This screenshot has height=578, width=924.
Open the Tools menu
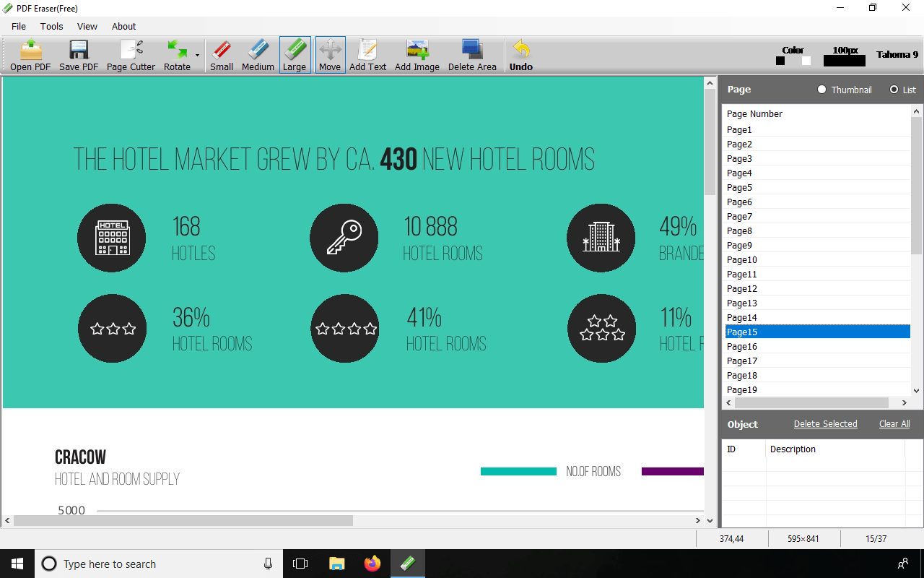tap(51, 26)
